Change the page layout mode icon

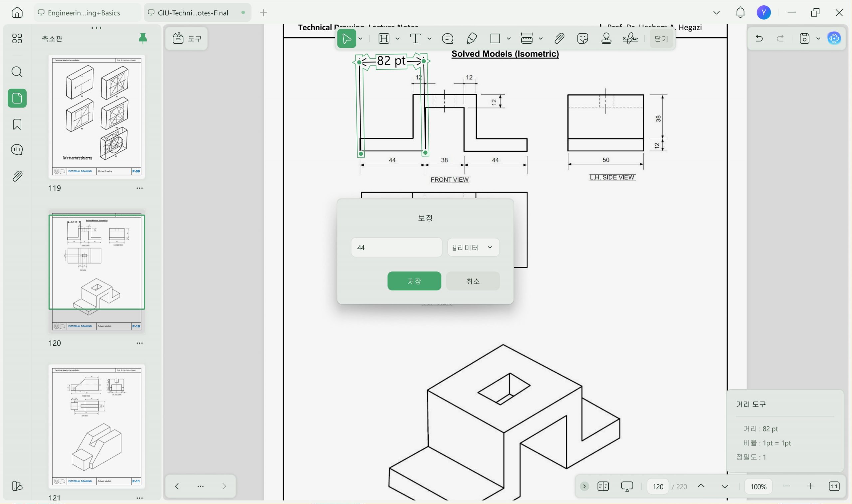(x=603, y=486)
